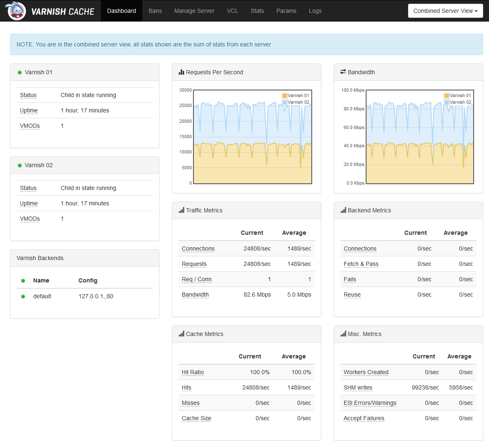Screen dimensions: 489x448
Task: Click Reuse in Backend Metrics
Action: tap(352, 295)
